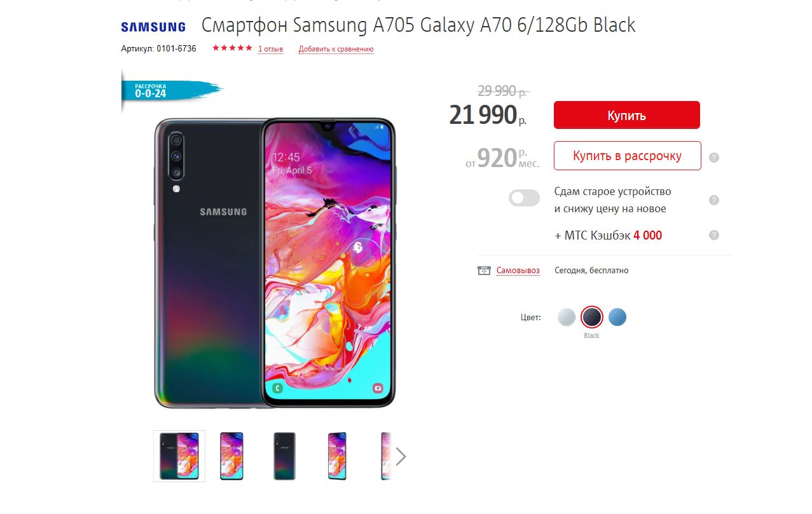Viewport: 812px width, 514px height.
Task: Select the third thumbnail showing phone back
Action: point(284,456)
